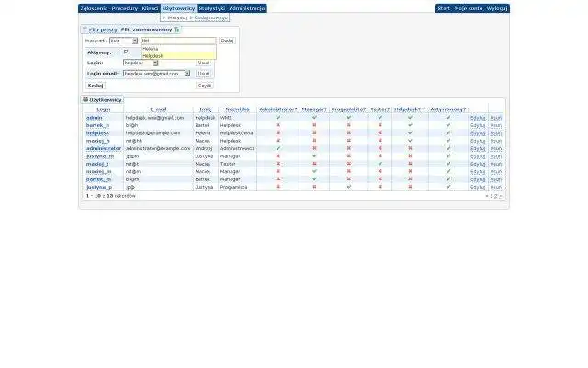588x368 pixels.
Task: Pick Helpdesk from the autocomplete list
Action: coord(178,56)
